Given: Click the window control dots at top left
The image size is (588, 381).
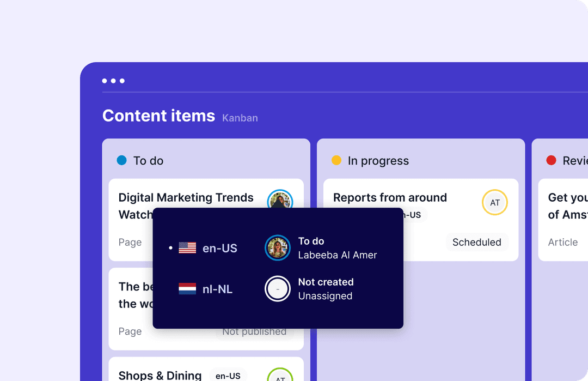Looking at the screenshot, I should pyautogui.click(x=113, y=80).
